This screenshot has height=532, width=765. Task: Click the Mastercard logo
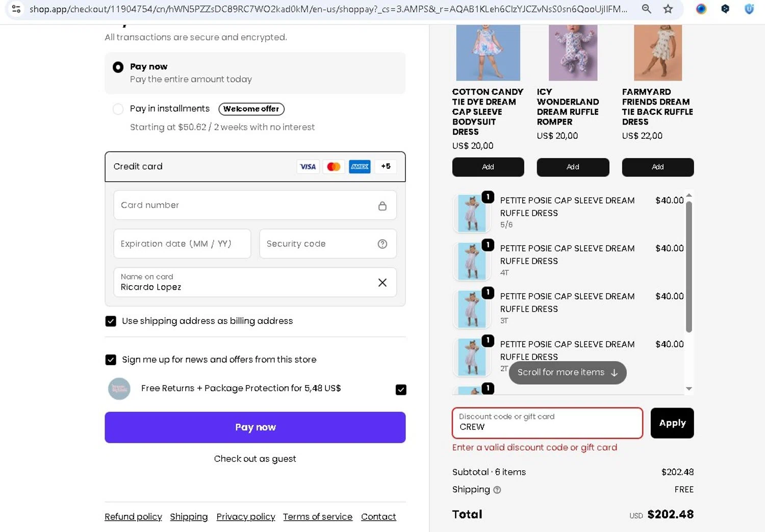tap(334, 167)
